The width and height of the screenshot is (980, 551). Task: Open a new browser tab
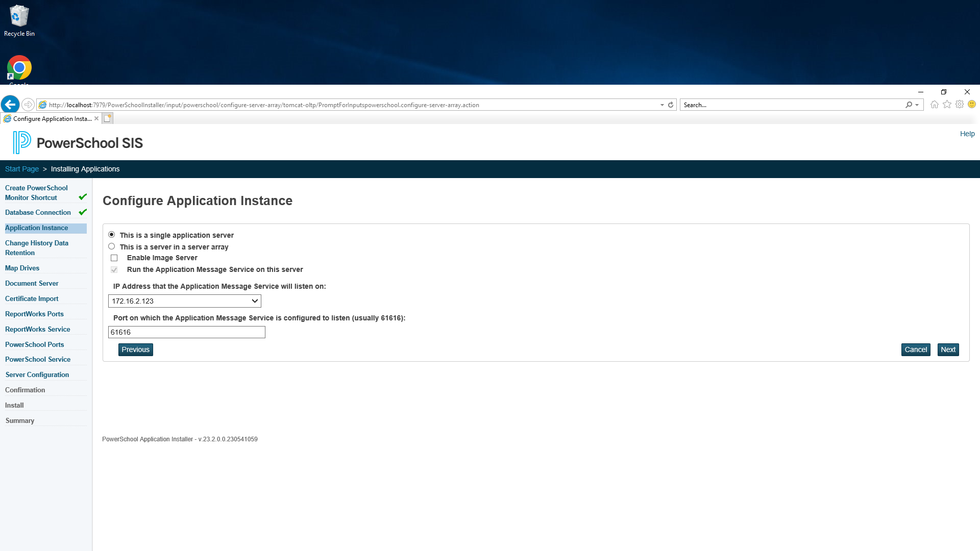click(107, 118)
